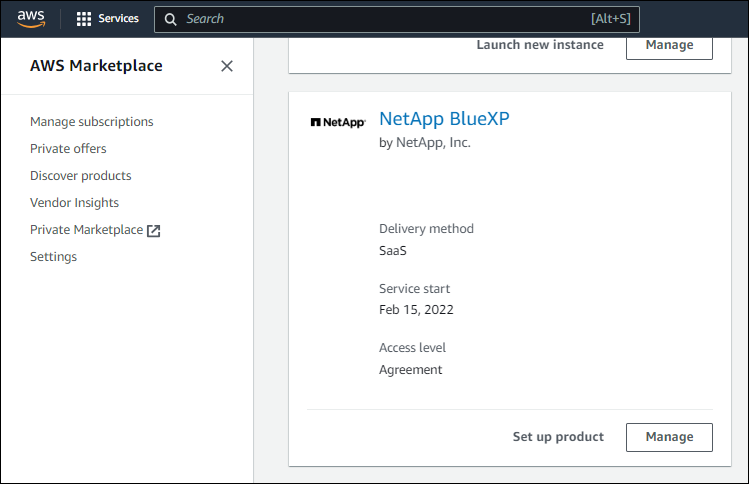Screen dimensions: 749x484
Task: Click Set up product for NetApp BlueXP
Action: coord(558,437)
